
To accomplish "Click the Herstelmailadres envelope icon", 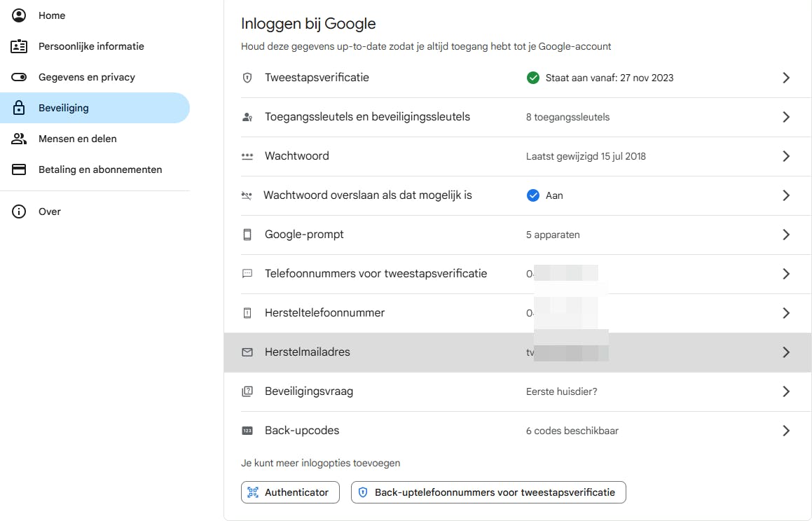I will click(247, 352).
